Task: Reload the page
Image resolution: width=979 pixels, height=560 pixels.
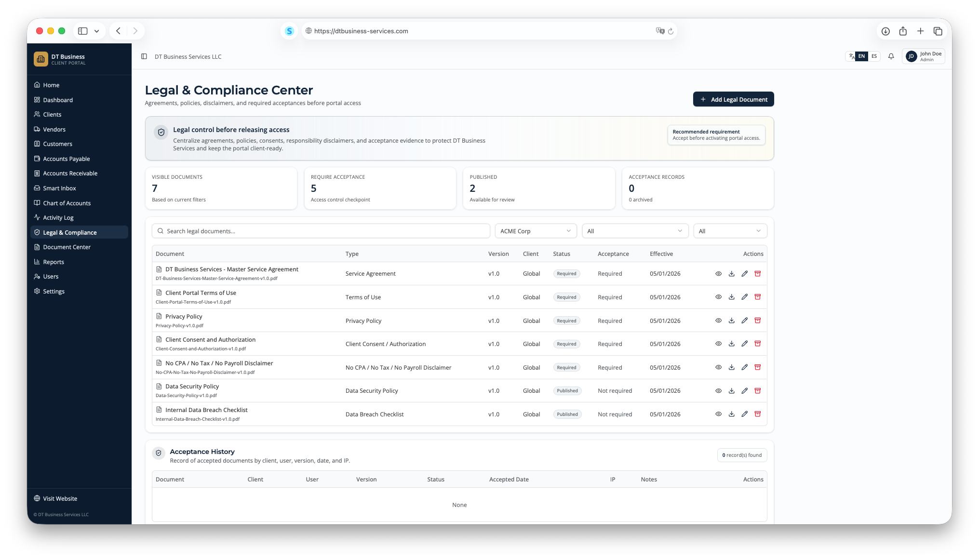Action: [x=671, y=31]
